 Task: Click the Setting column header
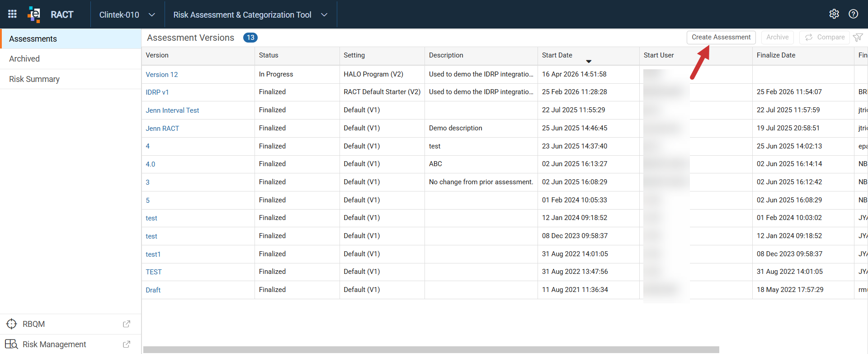pos(382,55)
